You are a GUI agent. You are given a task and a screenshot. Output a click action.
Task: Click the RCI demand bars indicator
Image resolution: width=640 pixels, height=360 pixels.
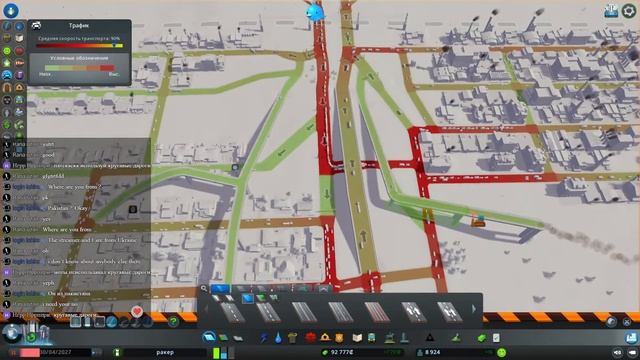pos(223,352)
